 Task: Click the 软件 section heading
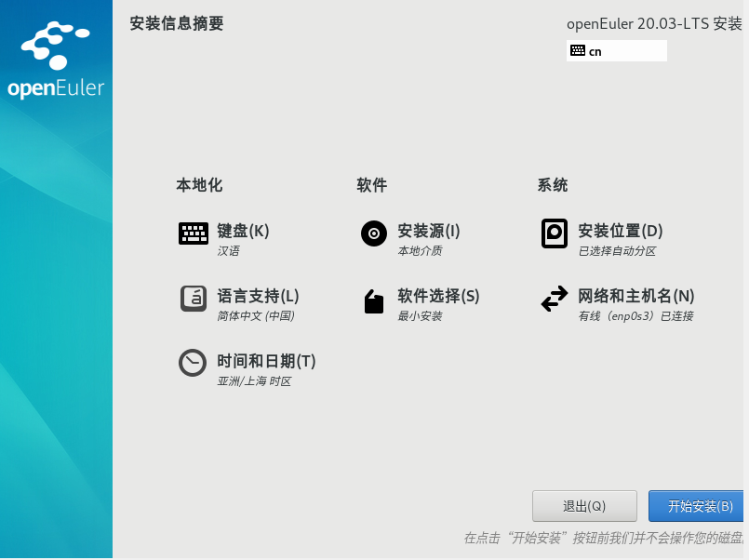(x=371, y=185)
